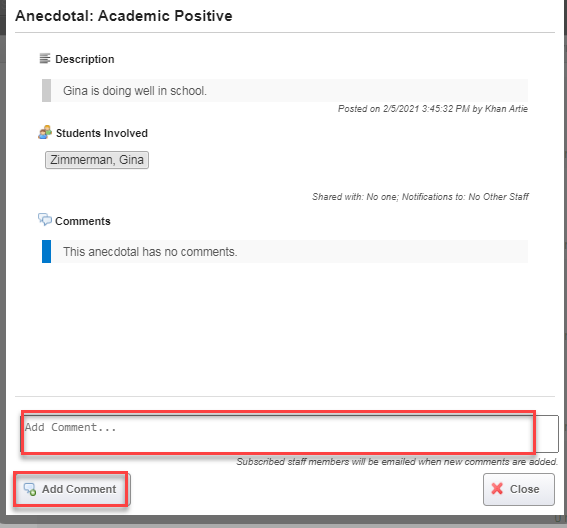Click the Students Involved people icon
Screen dimensions: 567x528
point(45,132)
